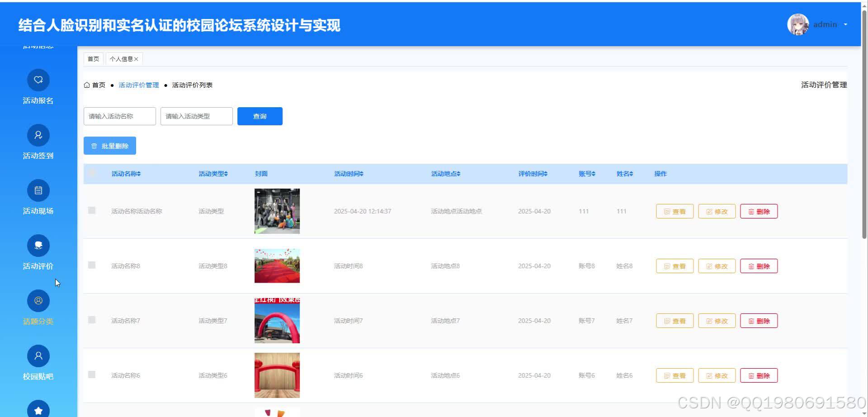868x417 pixels.
Task: Click the 批量删除 batch delete button
Action: (109, 145)
